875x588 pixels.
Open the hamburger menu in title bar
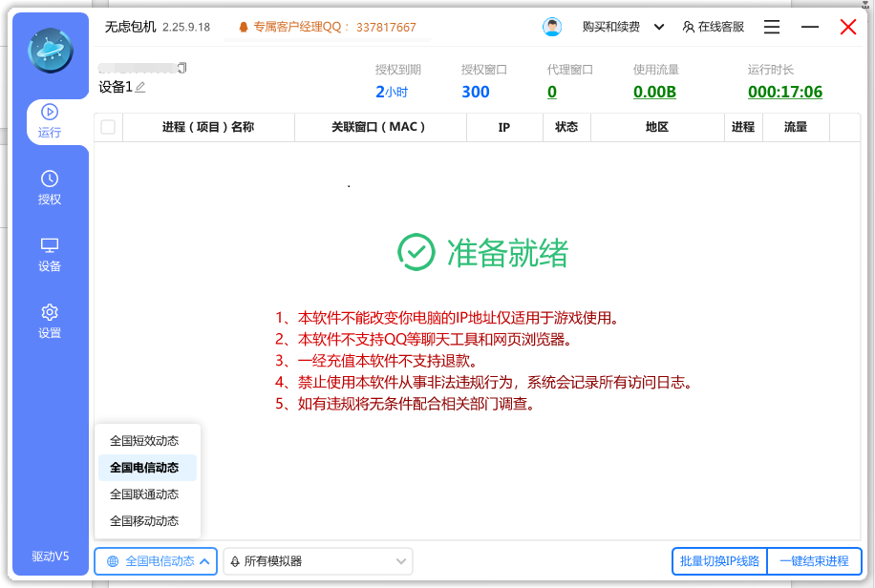point(771,26)
